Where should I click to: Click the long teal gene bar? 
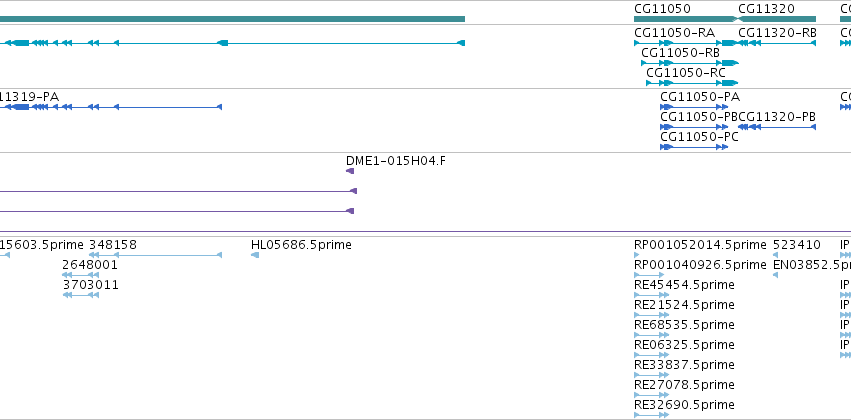[x=232, y=18]
